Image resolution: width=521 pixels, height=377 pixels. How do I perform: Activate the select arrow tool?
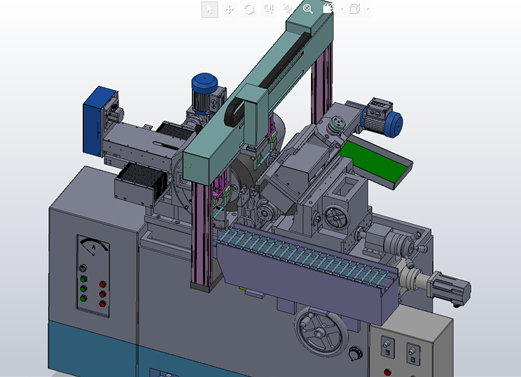pos(210,9)
